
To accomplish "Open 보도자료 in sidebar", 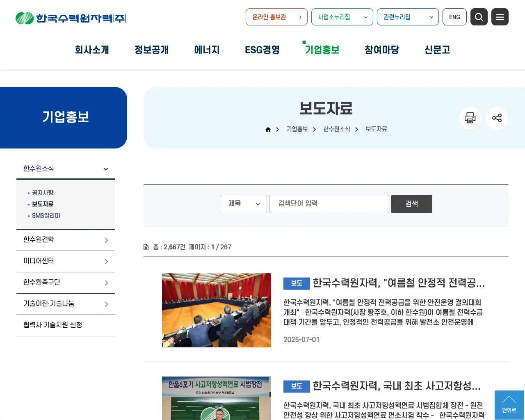I will coord(43,204).
